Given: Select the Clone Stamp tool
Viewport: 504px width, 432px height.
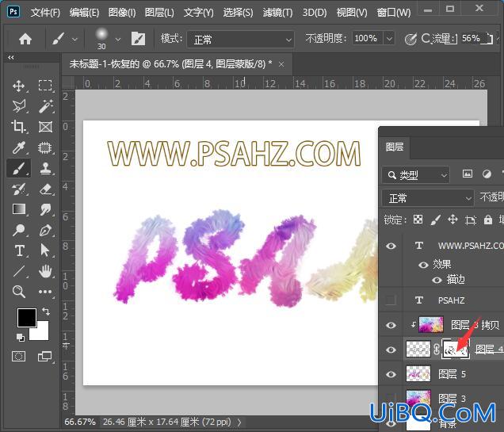Looking at the screenshot, I should [x=45, y=168].
